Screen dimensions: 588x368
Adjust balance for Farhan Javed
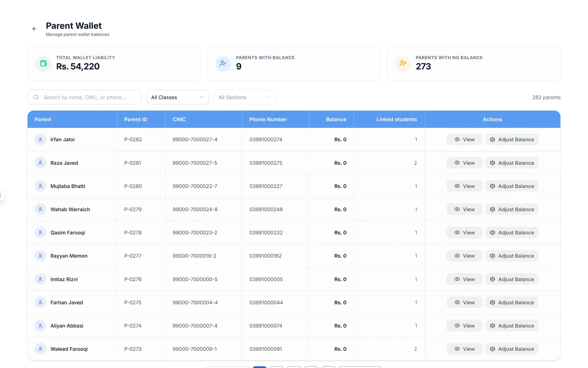pos(512,302)
